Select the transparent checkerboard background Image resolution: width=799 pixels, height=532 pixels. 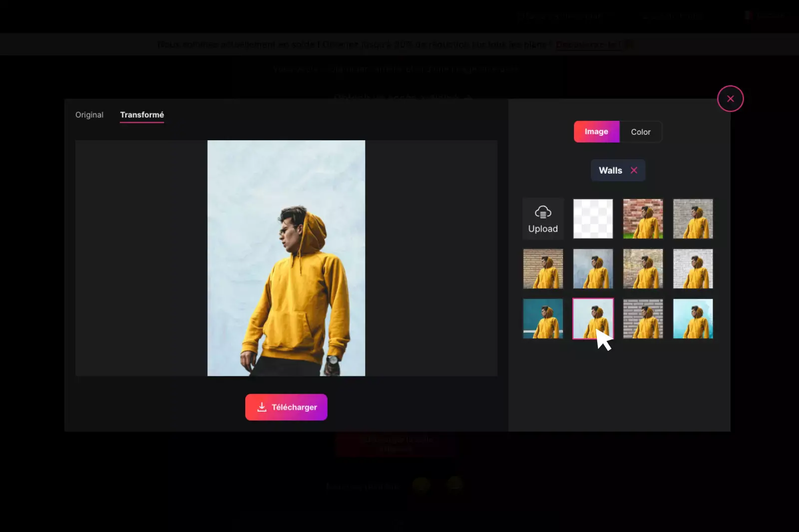click(x=593, y=219)
